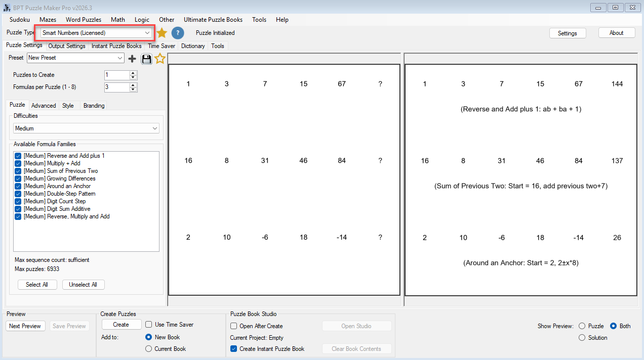
Task: Switch to Branding sub-tab
Action: pos(94,106)
